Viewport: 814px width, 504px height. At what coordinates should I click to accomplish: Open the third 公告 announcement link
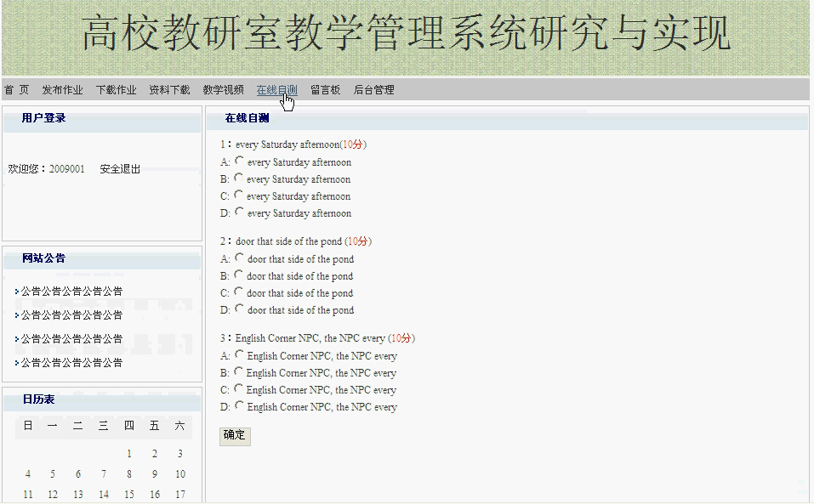[71, 339]
